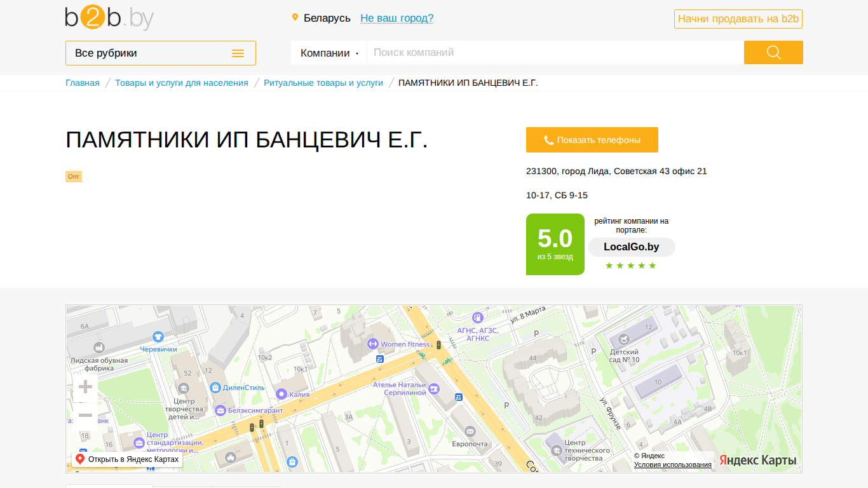Click the Women fitness map marker

tap(372, 344)
